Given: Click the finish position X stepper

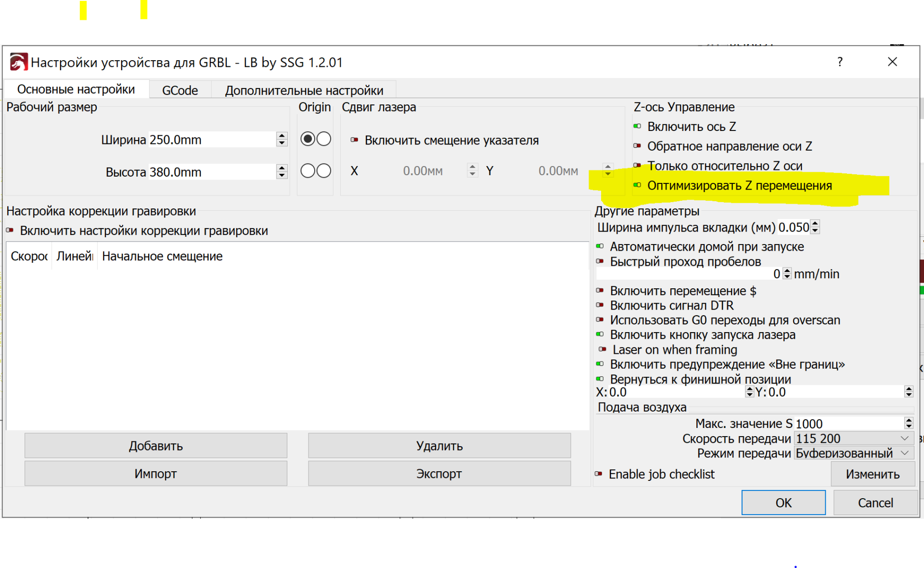Looking at the screenshot, I should pos(749,392).
